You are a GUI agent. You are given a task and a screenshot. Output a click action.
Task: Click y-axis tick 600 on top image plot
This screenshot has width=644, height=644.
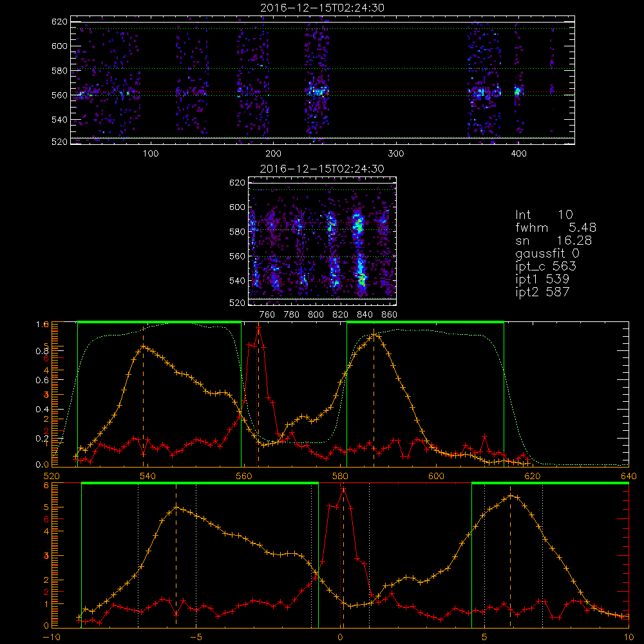[x=59, y=46]
